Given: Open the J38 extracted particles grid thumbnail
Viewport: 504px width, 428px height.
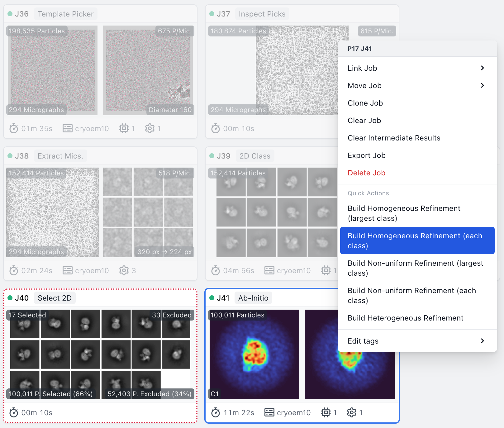Looking at the screenshot, I should tap(148, 212).
